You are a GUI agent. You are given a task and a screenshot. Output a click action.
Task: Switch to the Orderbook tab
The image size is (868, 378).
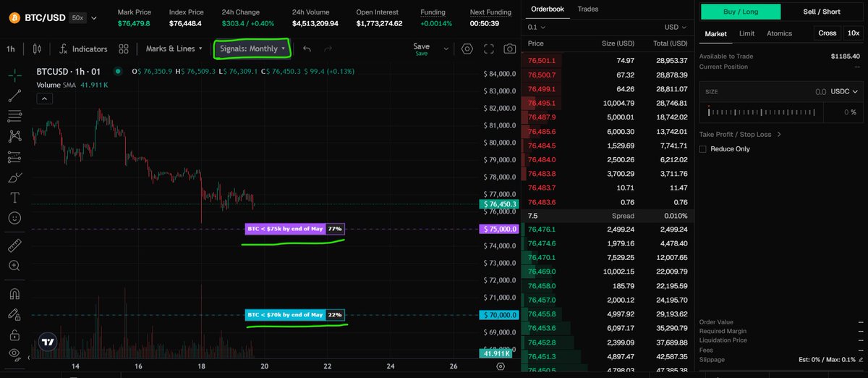coord(546,8)
